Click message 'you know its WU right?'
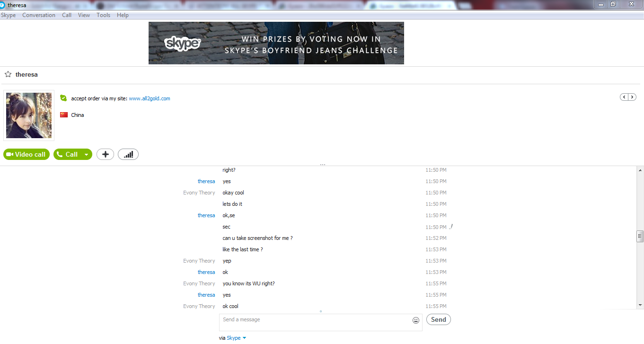The image size is (644, 344). click(248, 283)
